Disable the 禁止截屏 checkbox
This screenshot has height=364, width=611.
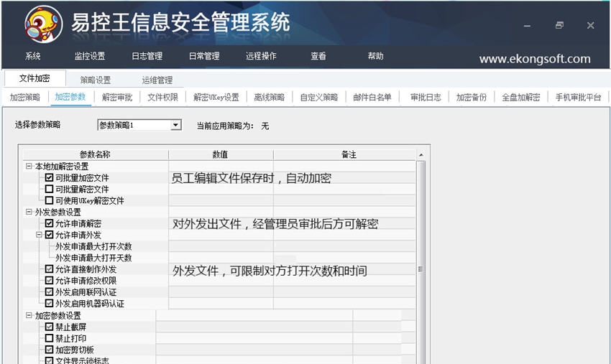click(50, 327)
